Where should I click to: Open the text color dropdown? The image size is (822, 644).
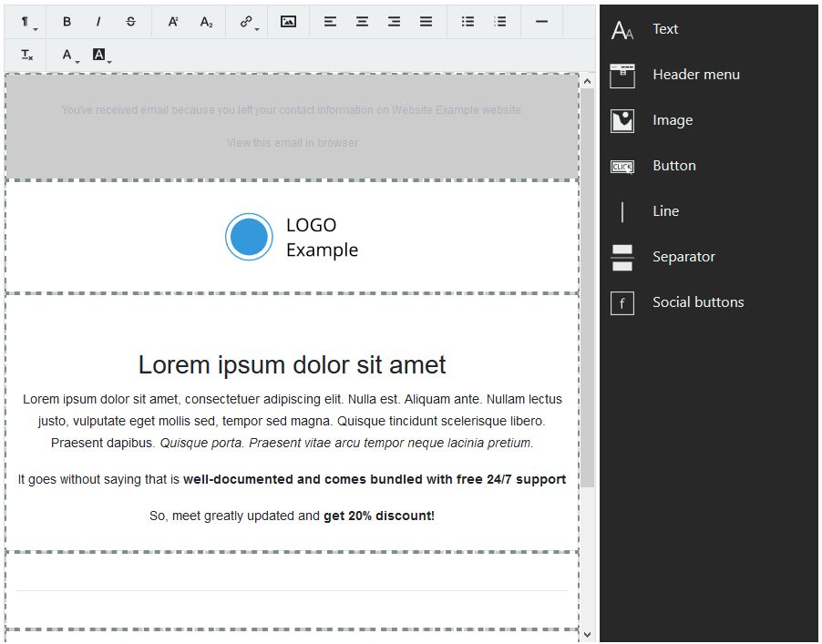pyautogui.click(x=69, y=56)
